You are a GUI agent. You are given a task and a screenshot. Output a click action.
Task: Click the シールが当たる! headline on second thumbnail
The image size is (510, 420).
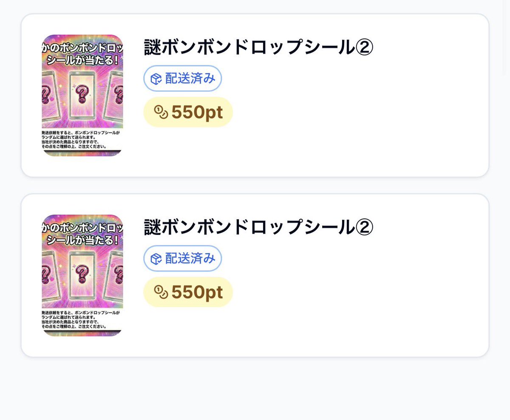tap(82, 239)
